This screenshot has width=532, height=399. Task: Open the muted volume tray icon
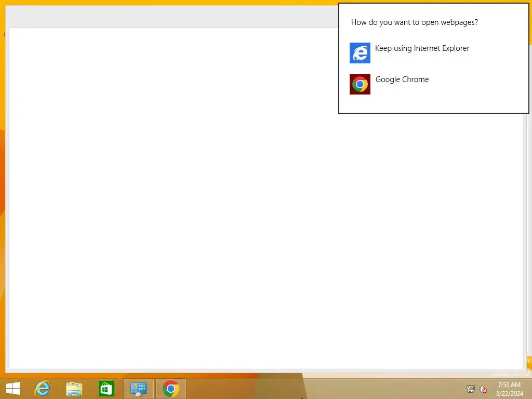(483, 389)
